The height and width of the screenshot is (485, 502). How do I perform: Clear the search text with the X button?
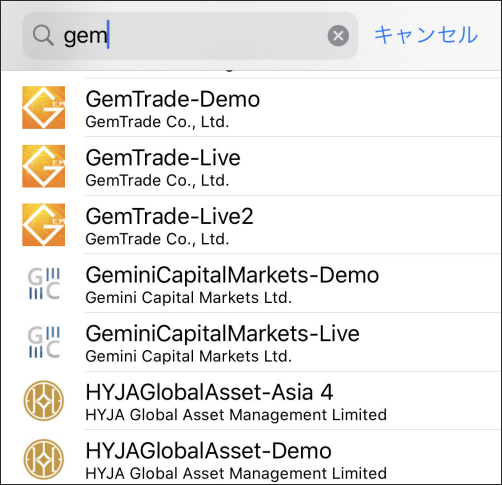tap(338, 36)
